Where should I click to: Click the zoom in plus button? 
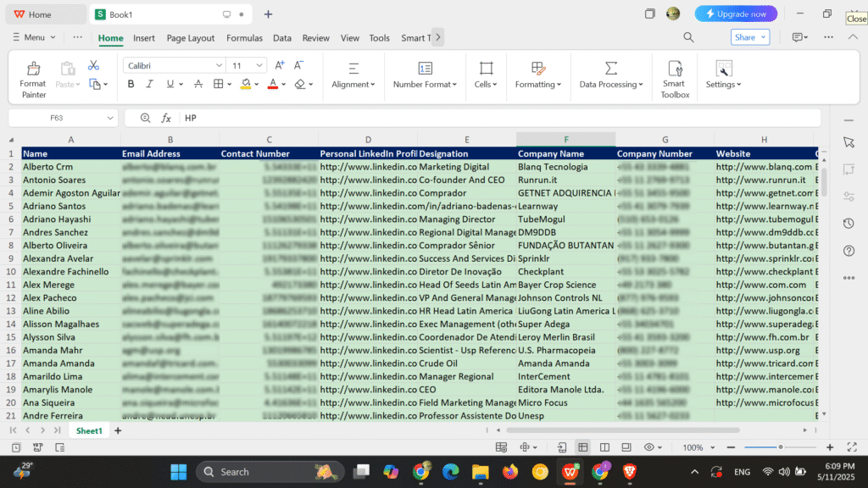tap(830, 447)
